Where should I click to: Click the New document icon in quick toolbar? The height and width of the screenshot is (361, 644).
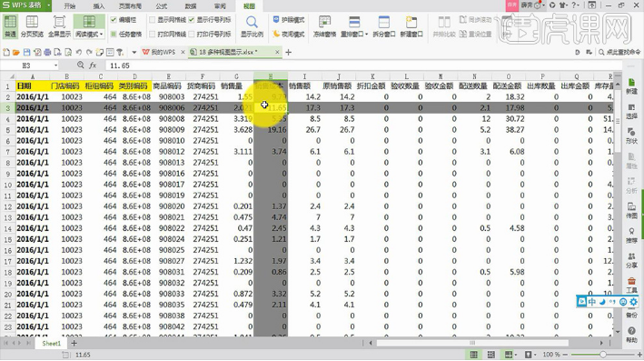pyautogui.click(x=6, y=52)
